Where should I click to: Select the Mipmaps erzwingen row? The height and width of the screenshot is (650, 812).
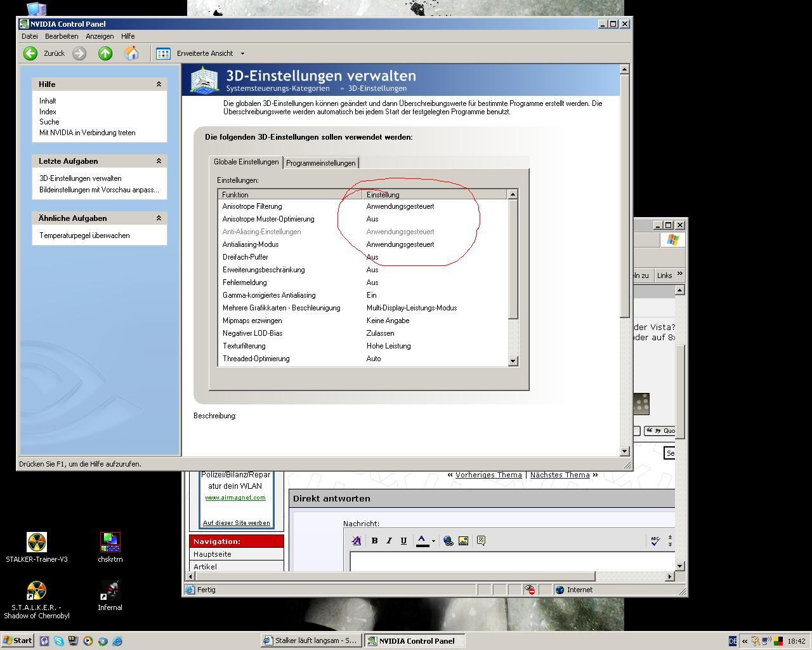(363, 321)
